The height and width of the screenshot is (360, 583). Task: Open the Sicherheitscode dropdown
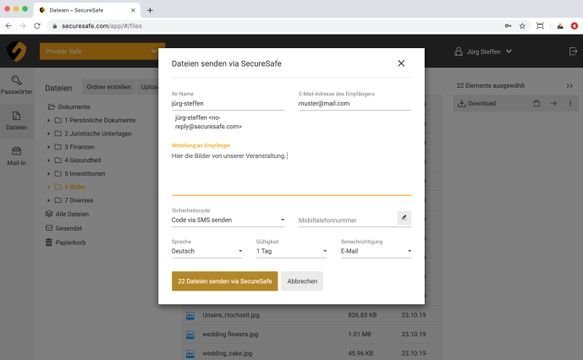[x=228, y=220]
